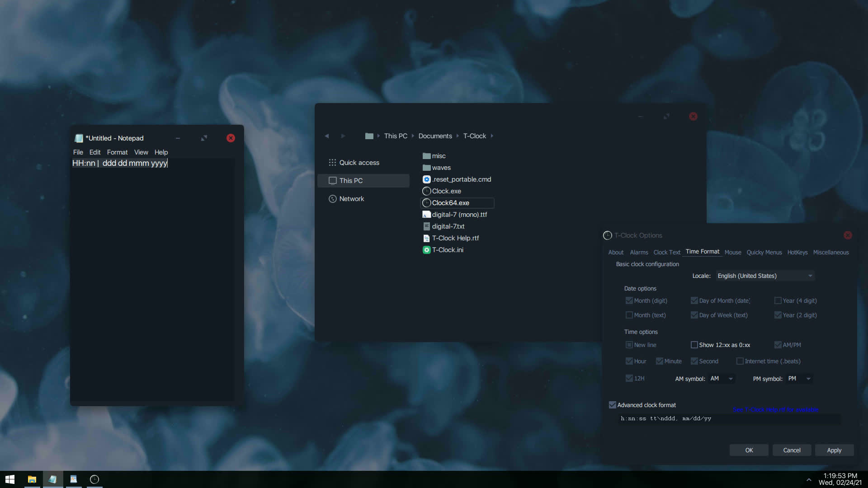Click the T-Clock.ini settings file icon
This screenshot has width=868, height=488.
[426, 250]
